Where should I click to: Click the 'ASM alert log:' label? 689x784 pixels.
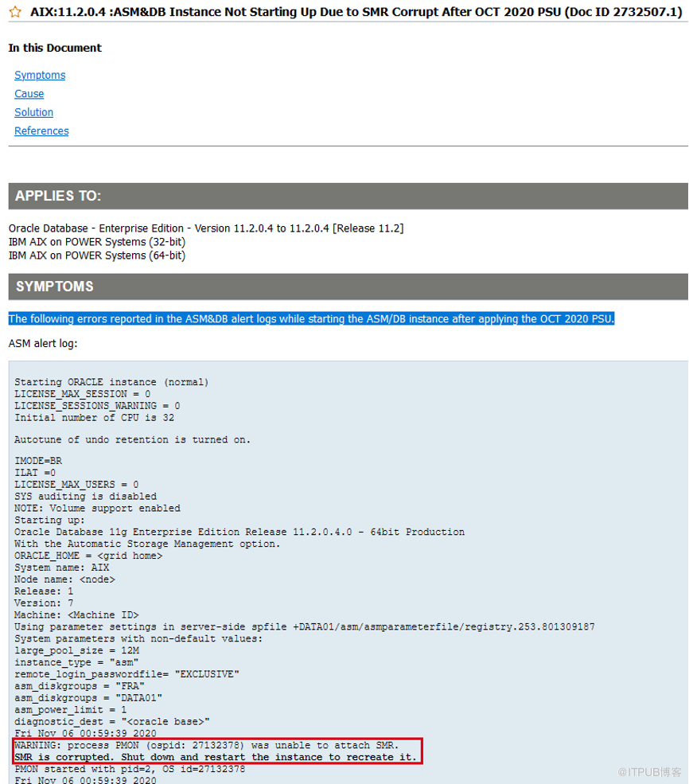click(43, 344)
